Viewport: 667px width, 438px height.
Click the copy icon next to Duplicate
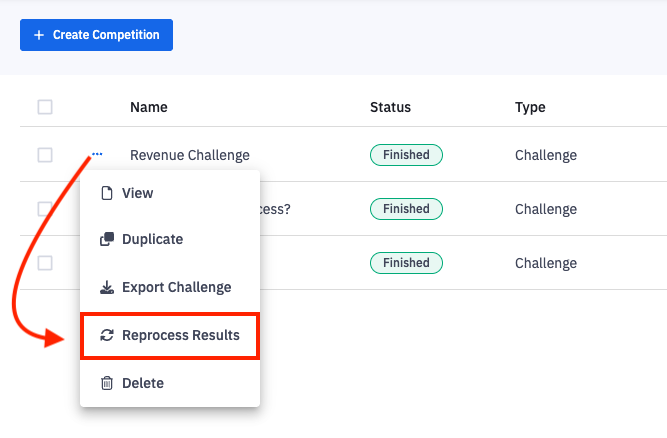(x=107, y=240)
